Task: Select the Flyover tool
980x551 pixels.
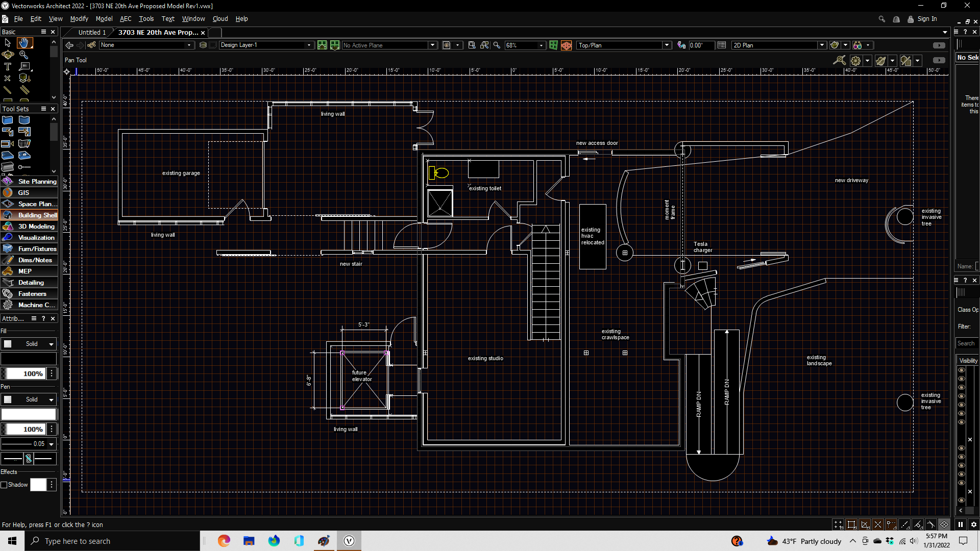Action: click(x=8, y=55)
